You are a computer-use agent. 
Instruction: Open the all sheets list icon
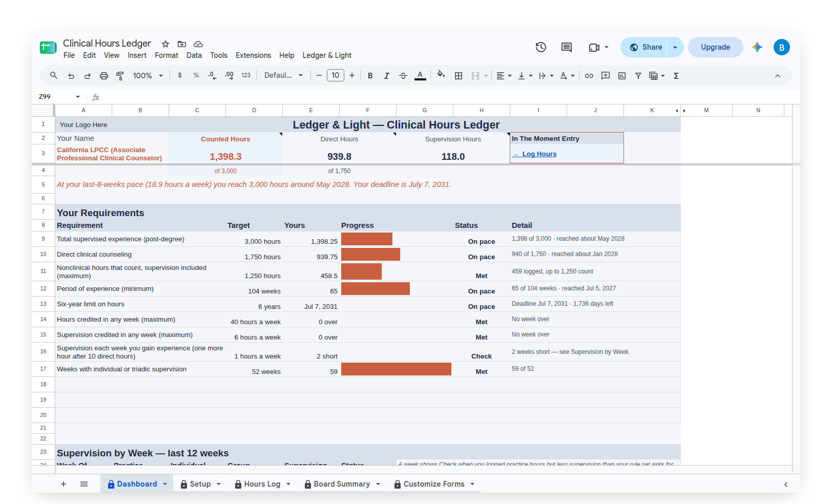84,484
